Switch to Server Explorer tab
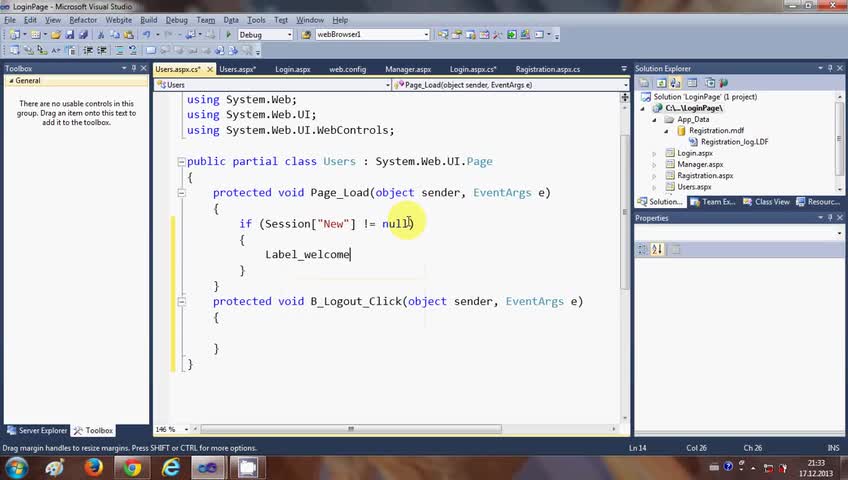 coord(37,431)
